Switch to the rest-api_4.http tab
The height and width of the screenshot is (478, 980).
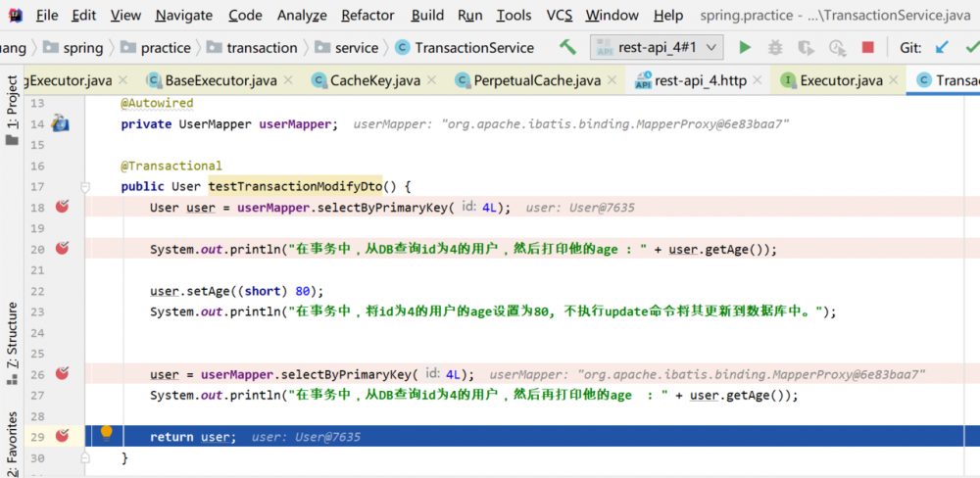coord(700,80)
